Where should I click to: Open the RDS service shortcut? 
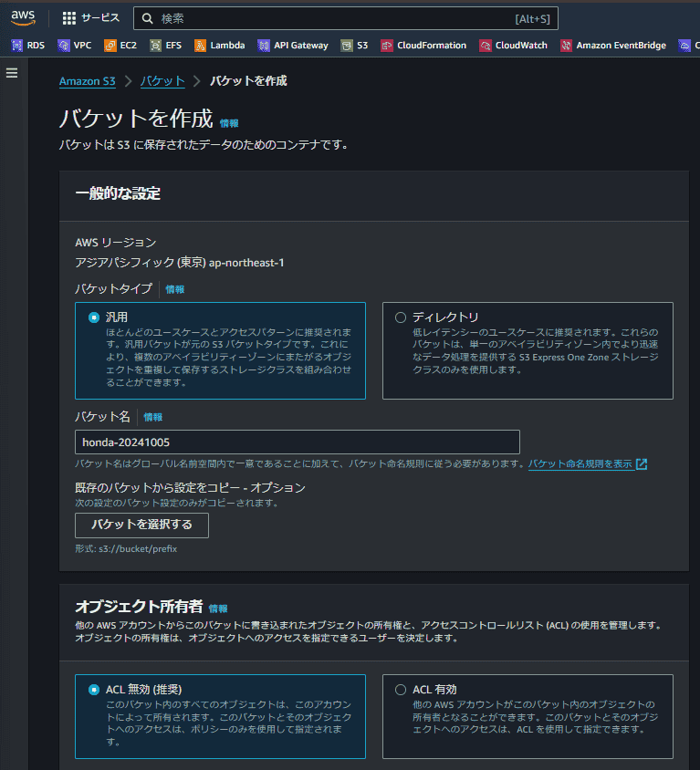[28, 46]
